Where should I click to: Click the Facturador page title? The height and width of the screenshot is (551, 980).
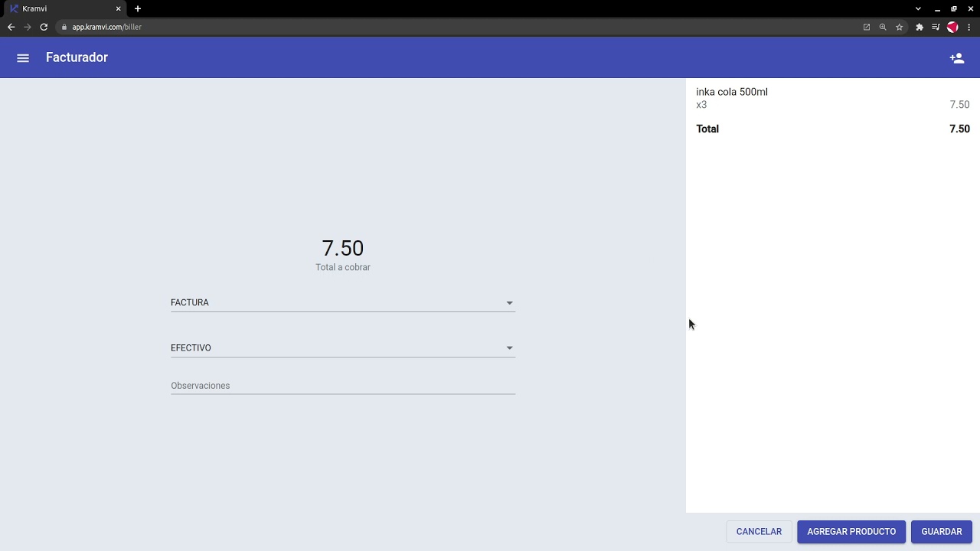pos(77,57)
